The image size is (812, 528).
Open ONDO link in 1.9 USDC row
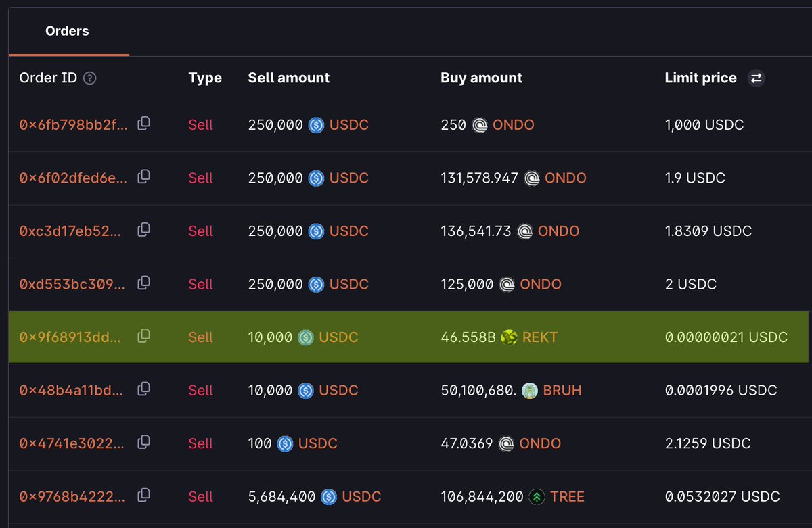click(566, 178)
